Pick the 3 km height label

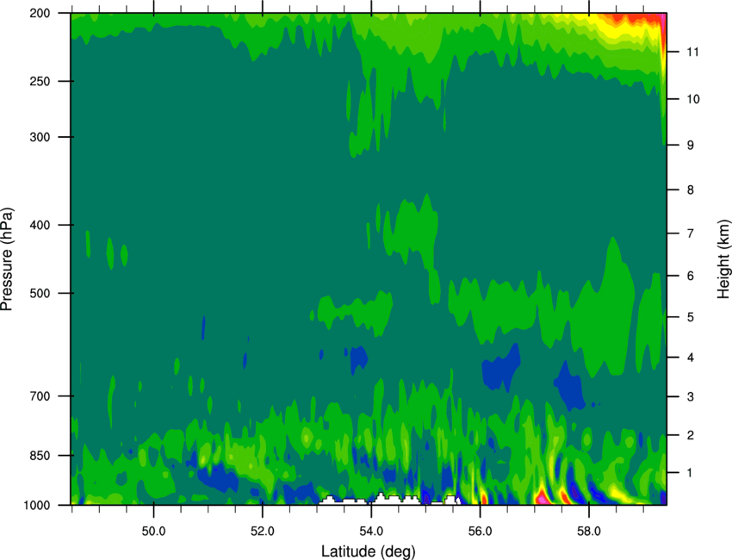tap(691, 397)
